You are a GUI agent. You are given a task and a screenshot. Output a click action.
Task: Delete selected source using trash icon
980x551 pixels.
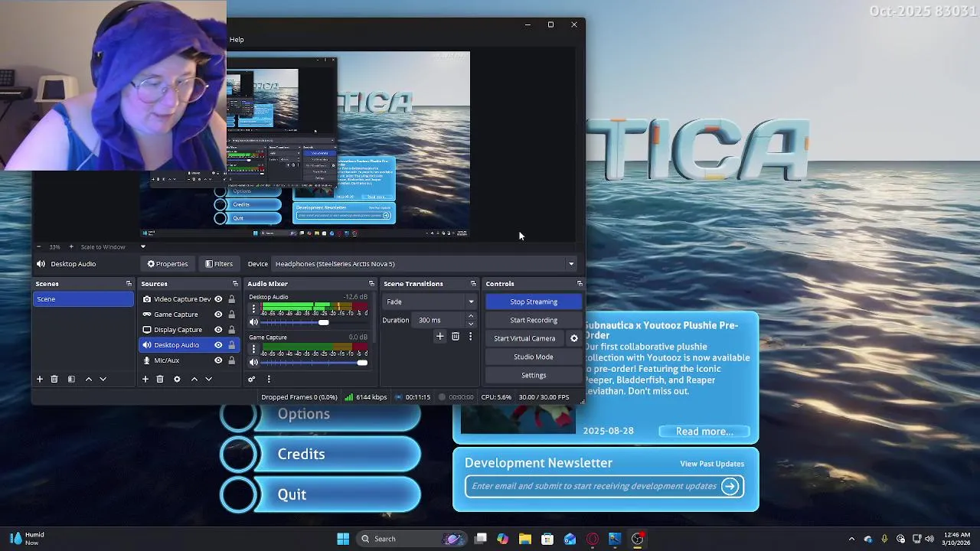pos(160,379)
